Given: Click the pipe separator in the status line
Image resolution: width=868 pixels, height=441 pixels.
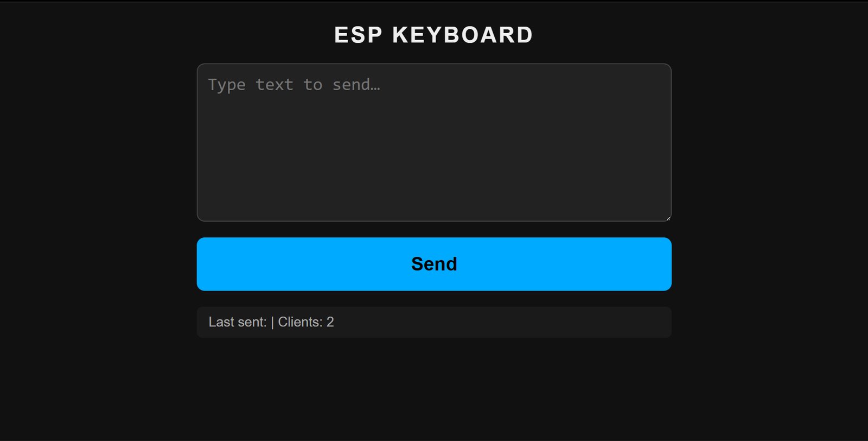Looking at the screenshot, I should pos(272,323).
